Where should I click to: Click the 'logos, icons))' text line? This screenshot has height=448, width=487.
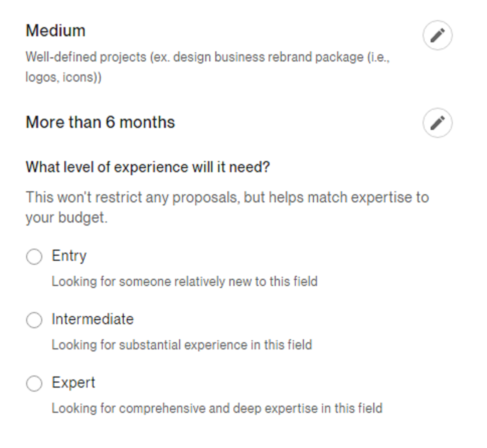[63, 77]
